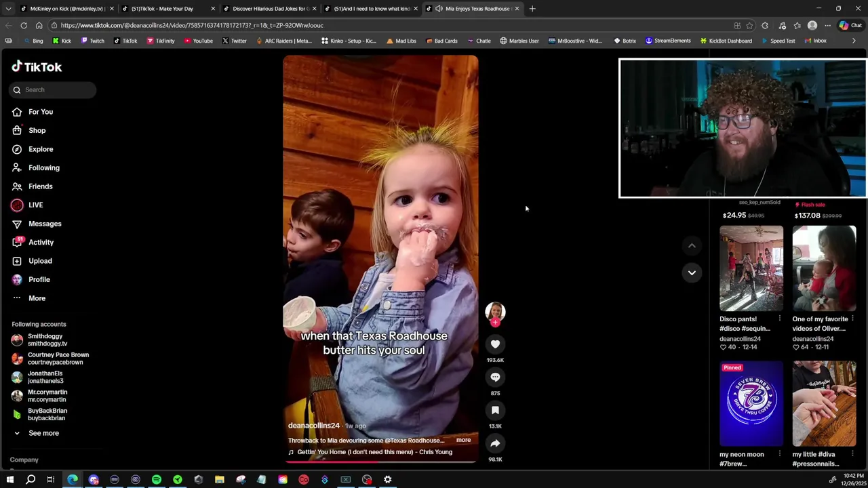Open a new browser tab
This screenshot has width=868, height=488.
tap(532, 9)
